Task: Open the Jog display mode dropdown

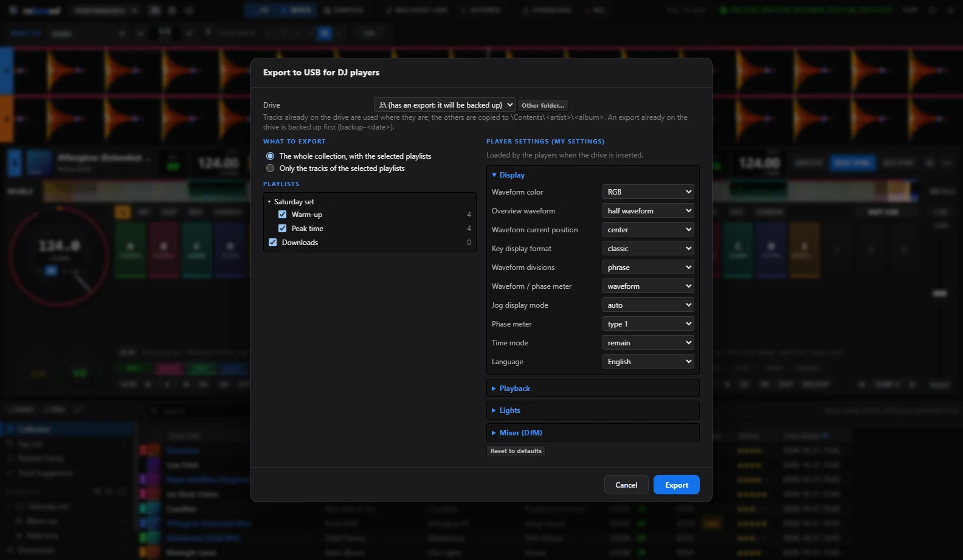Action: coord(648,305)
